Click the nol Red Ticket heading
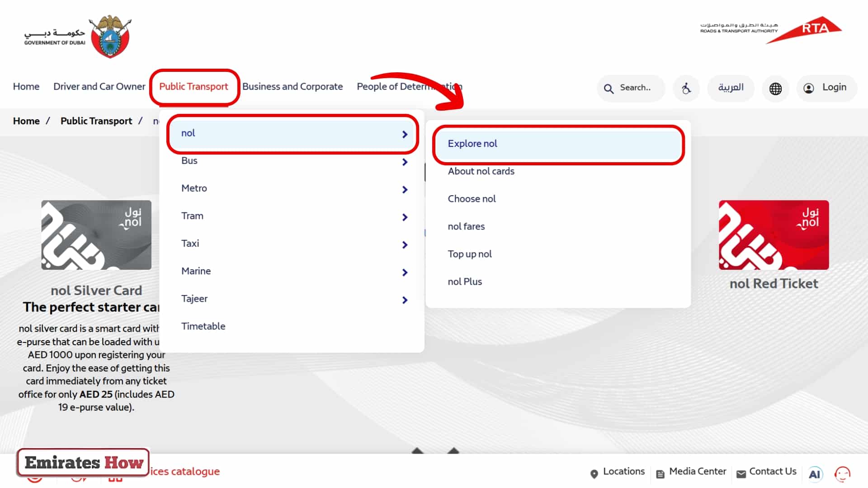The image size is (868, 488). pyautogui.click(x=774, y=284)
